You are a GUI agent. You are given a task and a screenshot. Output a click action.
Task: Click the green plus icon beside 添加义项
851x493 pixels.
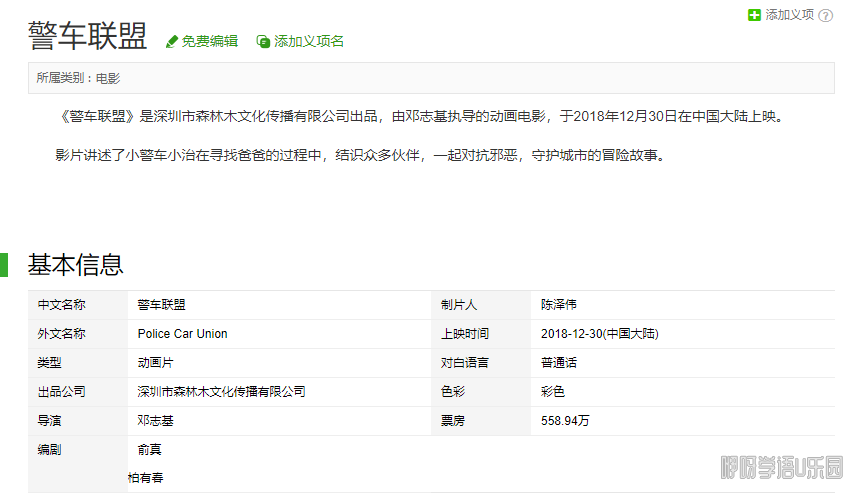[754, 15]
